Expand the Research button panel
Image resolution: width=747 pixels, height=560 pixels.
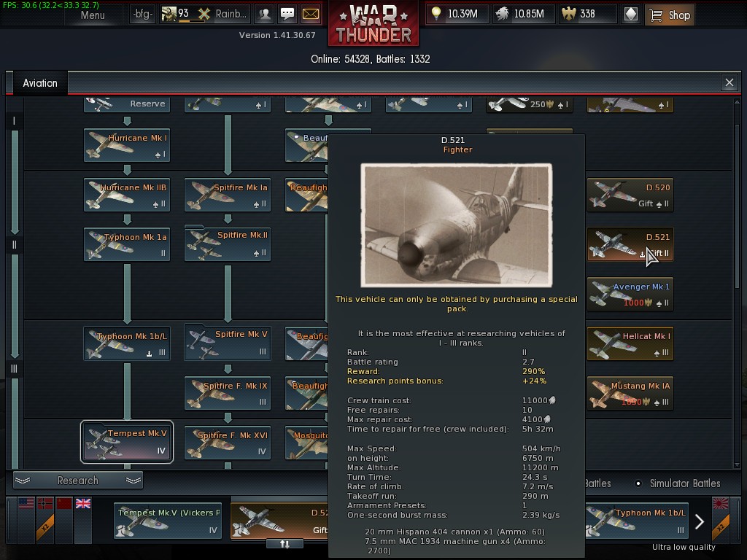coord(77,481)
